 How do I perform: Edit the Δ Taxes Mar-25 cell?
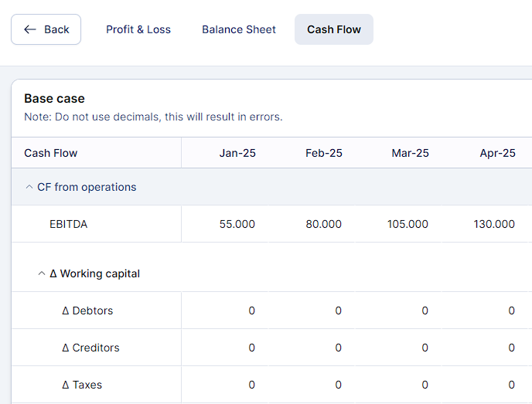pos(398,385)
